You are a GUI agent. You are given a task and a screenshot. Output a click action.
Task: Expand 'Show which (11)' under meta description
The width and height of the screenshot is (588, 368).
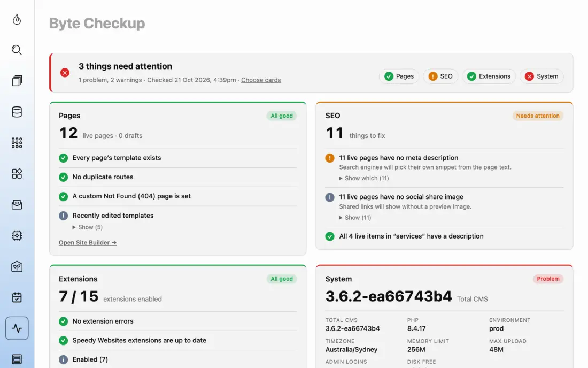point(363,178)
